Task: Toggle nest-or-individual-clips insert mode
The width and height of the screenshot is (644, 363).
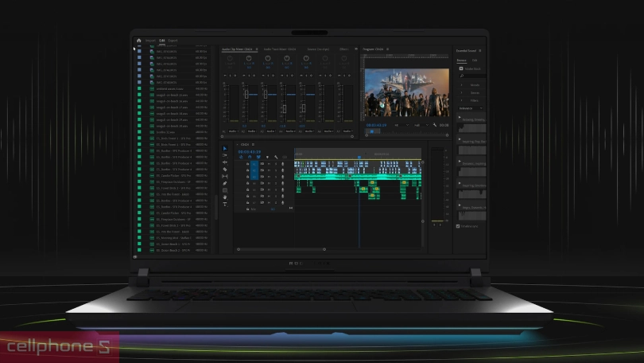Action: tap(241, 157)
